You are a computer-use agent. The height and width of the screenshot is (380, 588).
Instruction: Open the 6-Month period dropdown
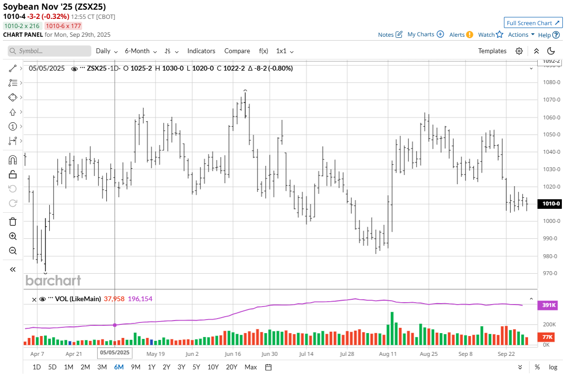[141, 51]
